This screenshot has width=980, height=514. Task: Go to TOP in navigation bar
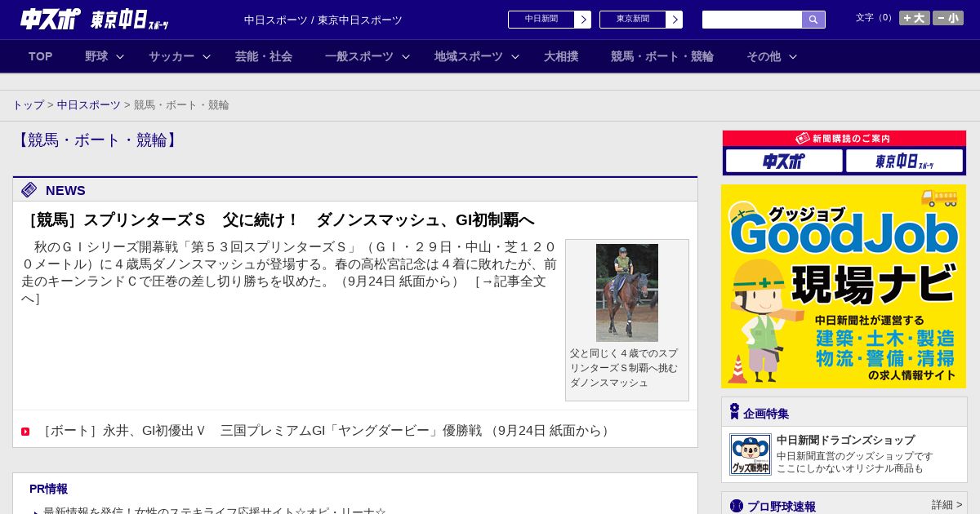[x=40, y=56]
